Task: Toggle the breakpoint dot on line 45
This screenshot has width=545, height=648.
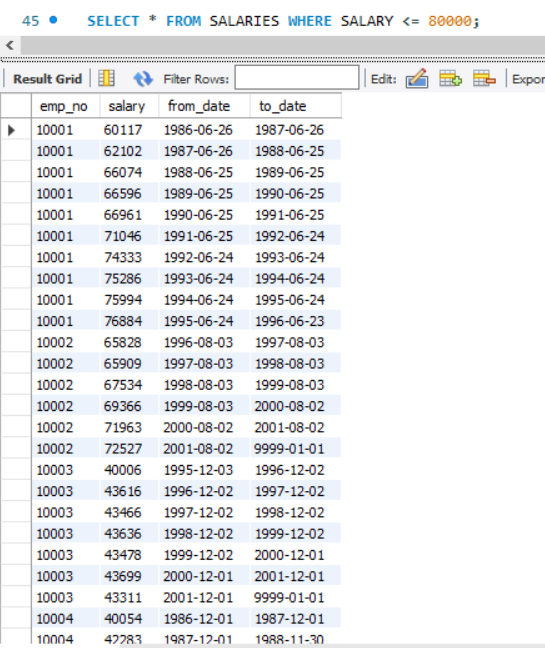Action: pos(53,20)
